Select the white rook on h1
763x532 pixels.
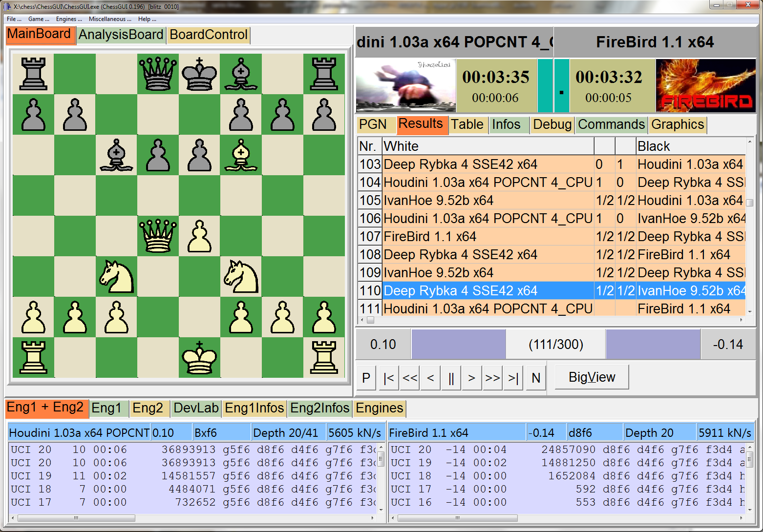324,357
